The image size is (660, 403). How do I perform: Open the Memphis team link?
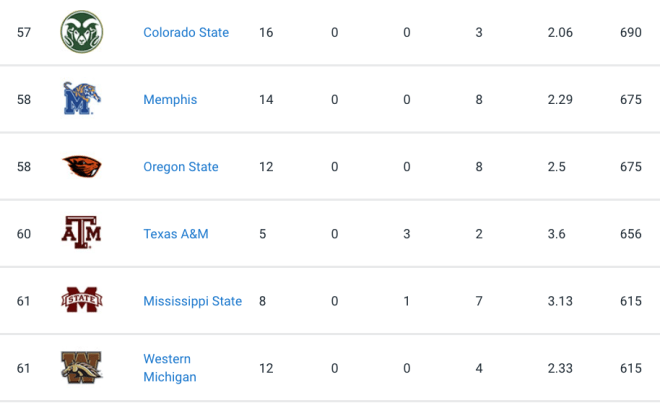[170, 100]
